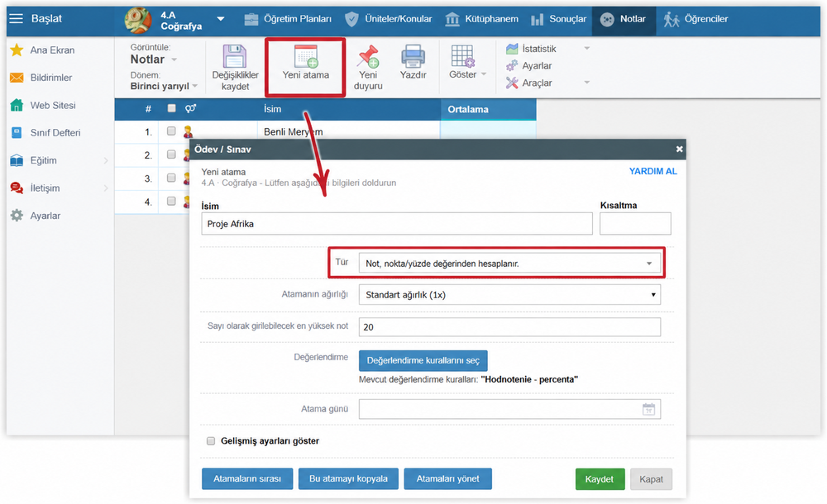Create a new announcement via Yeni duyuru pin icon
The height and width of the screenshot is (504, 827).
368,56
